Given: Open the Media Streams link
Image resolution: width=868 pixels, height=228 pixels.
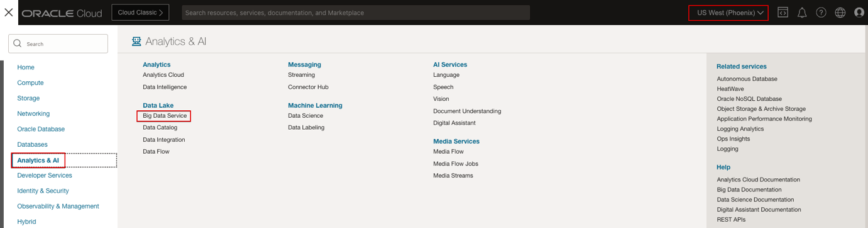Looking at the screenshot, I should pos(453,176).
